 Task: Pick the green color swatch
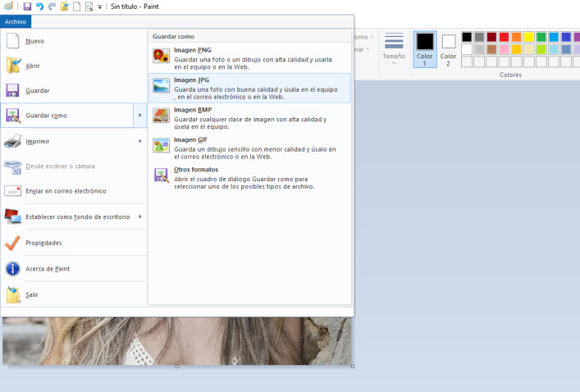click(541, 37)
